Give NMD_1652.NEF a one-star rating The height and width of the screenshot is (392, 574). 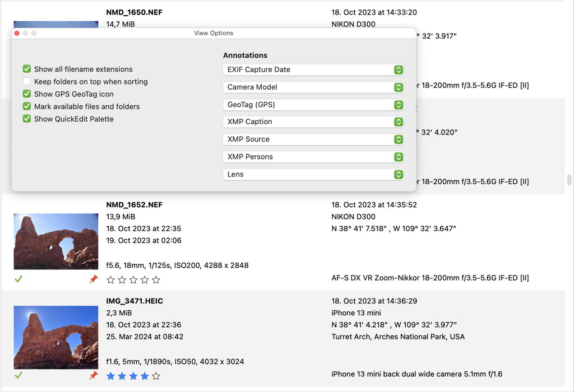coord(111,279)
